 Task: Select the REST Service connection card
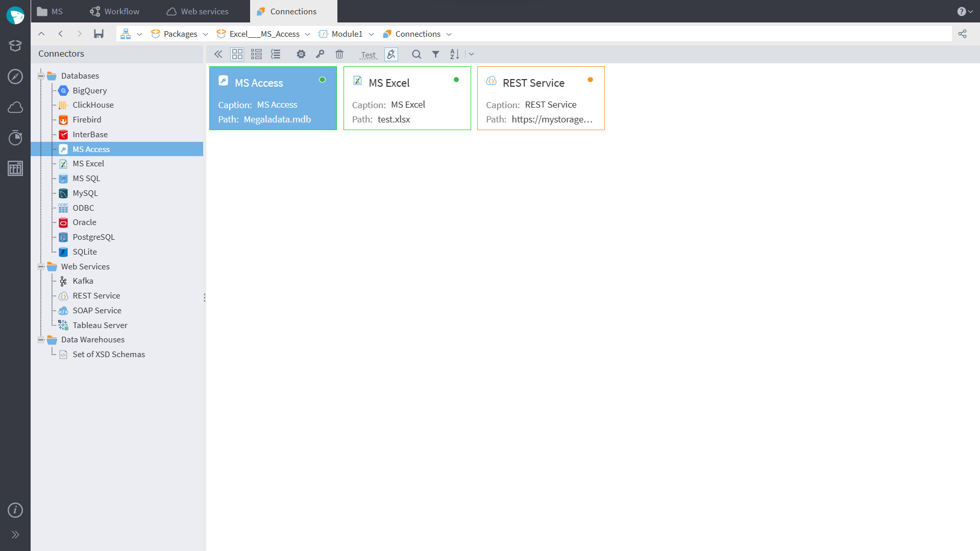pyautogui.click(x=541, y=98)
